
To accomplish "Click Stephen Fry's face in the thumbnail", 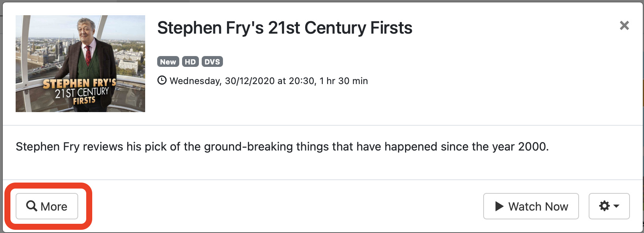I will 86,30.
